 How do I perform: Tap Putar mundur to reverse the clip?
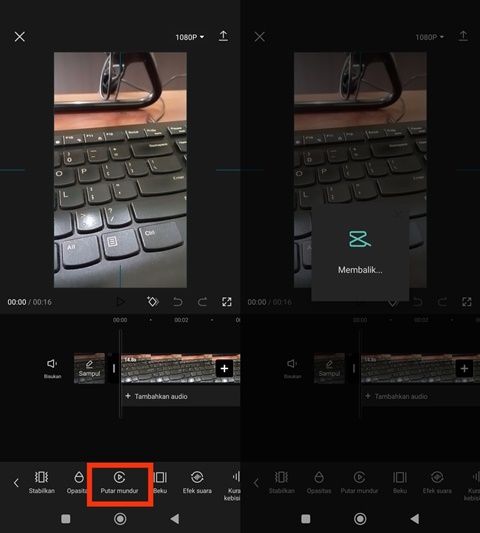point(119,483)
